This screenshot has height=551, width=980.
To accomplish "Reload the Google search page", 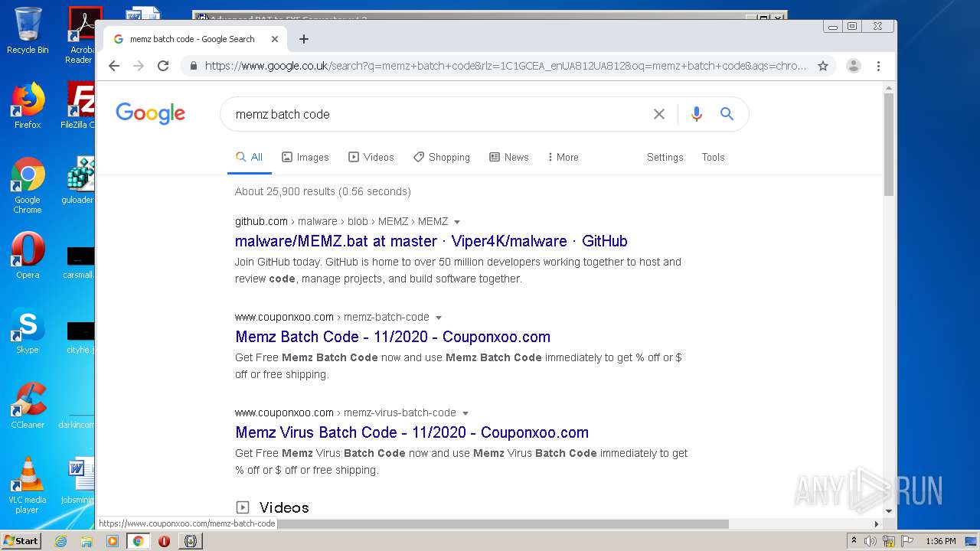I will point(163,66).
